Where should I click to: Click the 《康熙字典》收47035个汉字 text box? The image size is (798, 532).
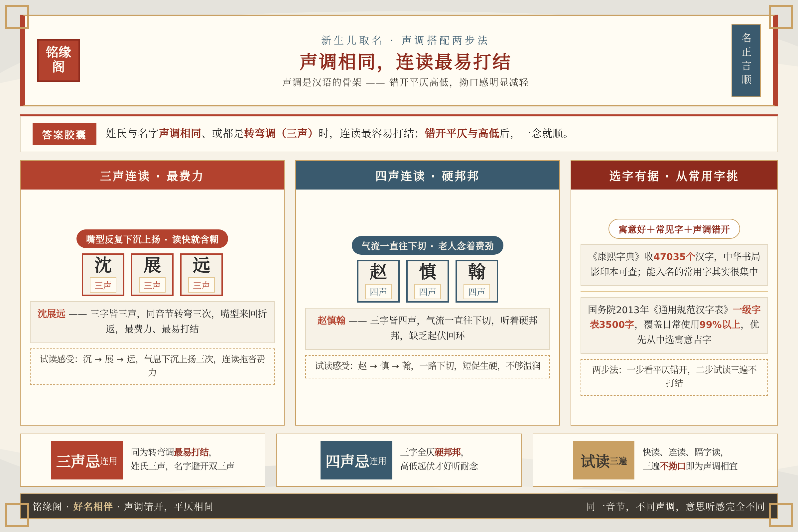pyautogui.click(x=674, y=265)
